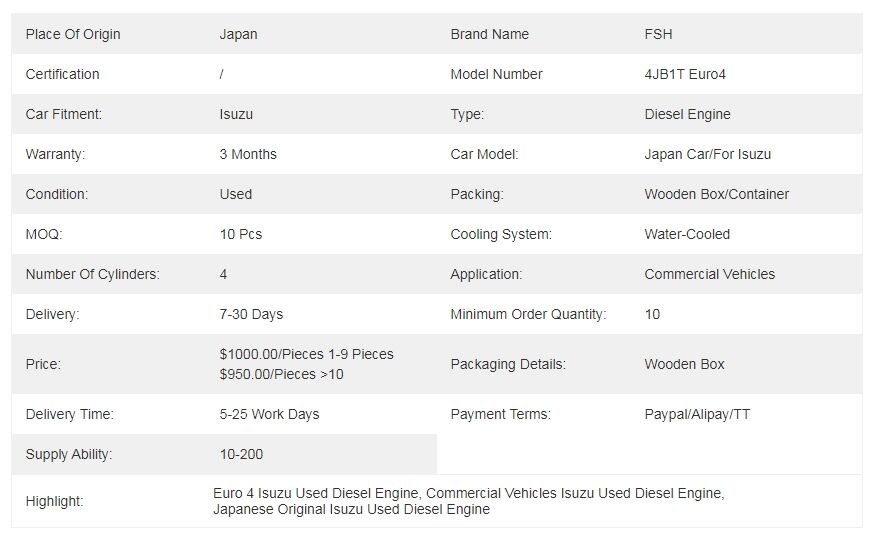Screen dimensions: 876x538
Task: Click the $1000.00/Pieces 1-9 Pieces price
Action: tap(306, 354)
